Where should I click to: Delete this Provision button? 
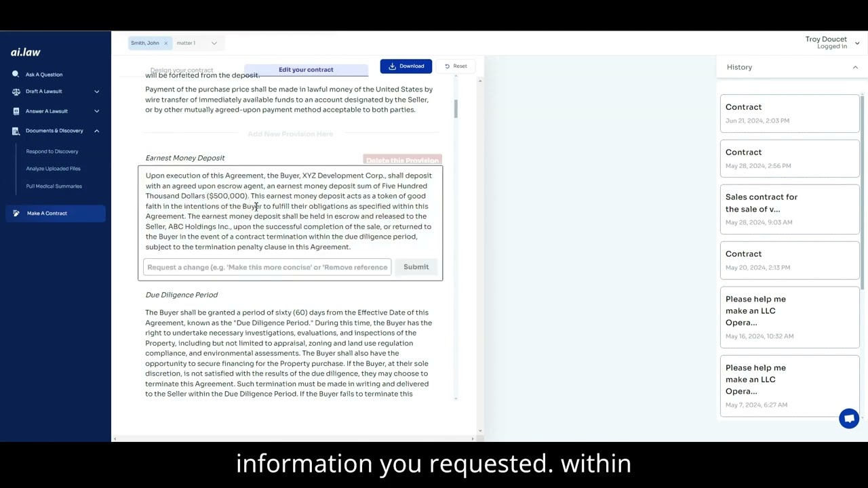402,160
